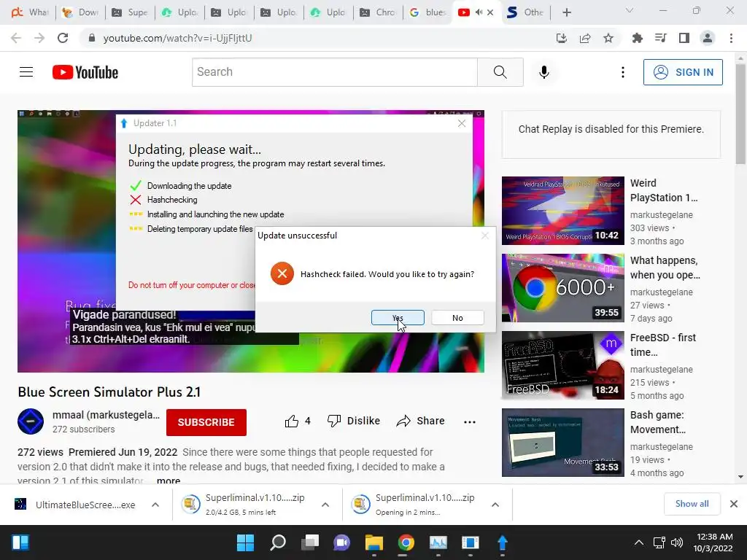Screen dimensions: 747x560
Task: Open Weird PlayStation 1 video thumbnail
Action: (562, 211)
